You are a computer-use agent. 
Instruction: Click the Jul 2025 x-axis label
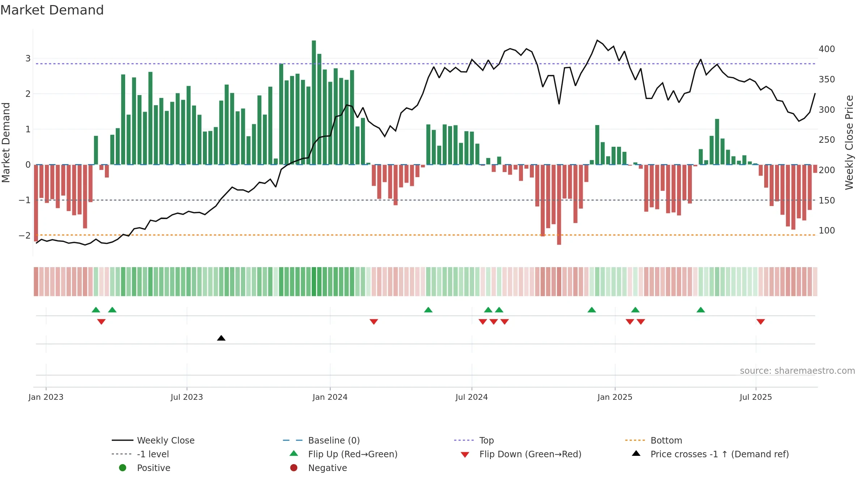tap(756, 397)
